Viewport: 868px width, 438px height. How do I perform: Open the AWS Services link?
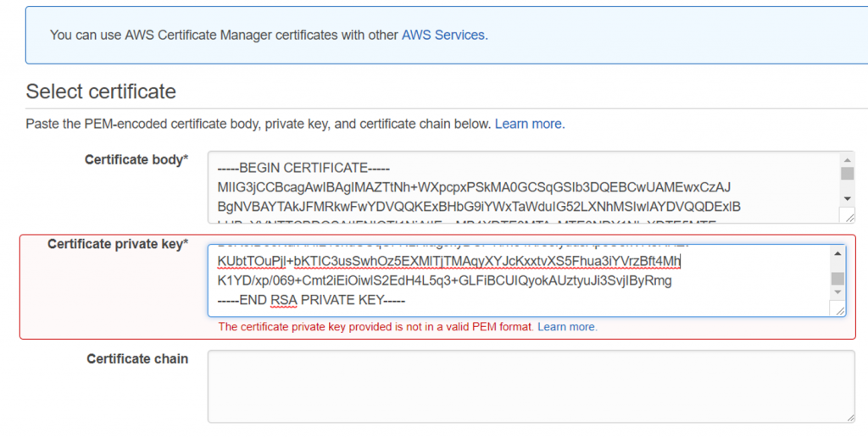click(x=443, y=35)
